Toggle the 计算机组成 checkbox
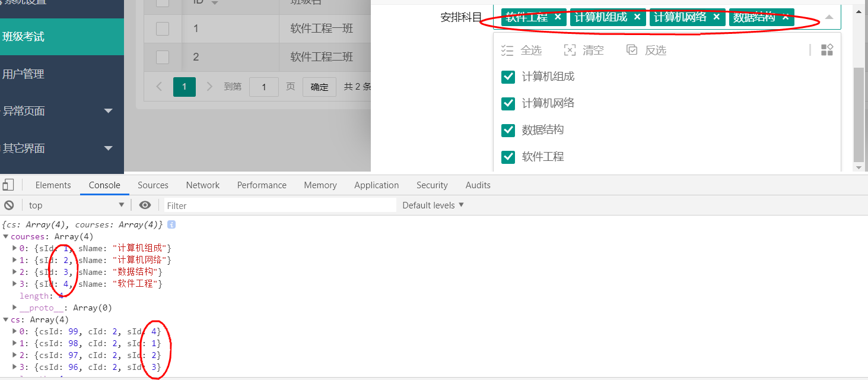Image resolution: width=868 pixels, height=380 pixels. pyautogui.click(x=508, y=76)
